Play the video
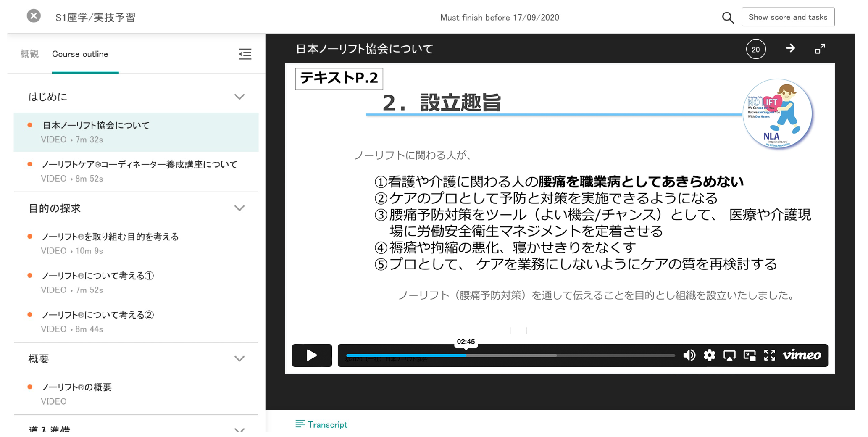The width and height of the screenshot is (868, 437). (x=312, y=355)
